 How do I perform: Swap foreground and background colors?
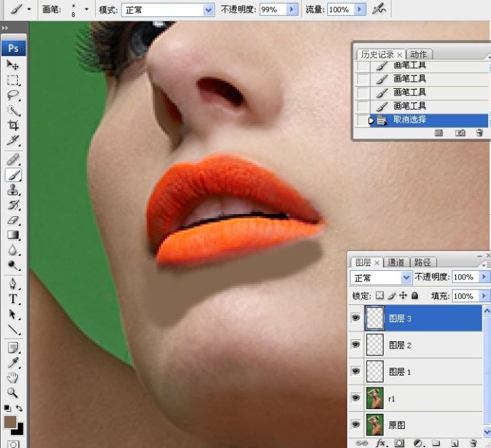click(x=19, y=408)
